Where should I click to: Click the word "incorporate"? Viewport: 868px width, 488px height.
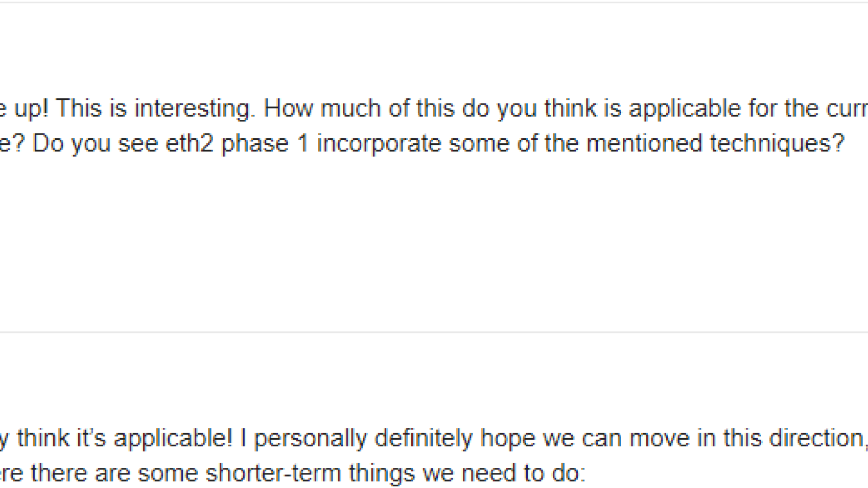[x=379, y=144]
